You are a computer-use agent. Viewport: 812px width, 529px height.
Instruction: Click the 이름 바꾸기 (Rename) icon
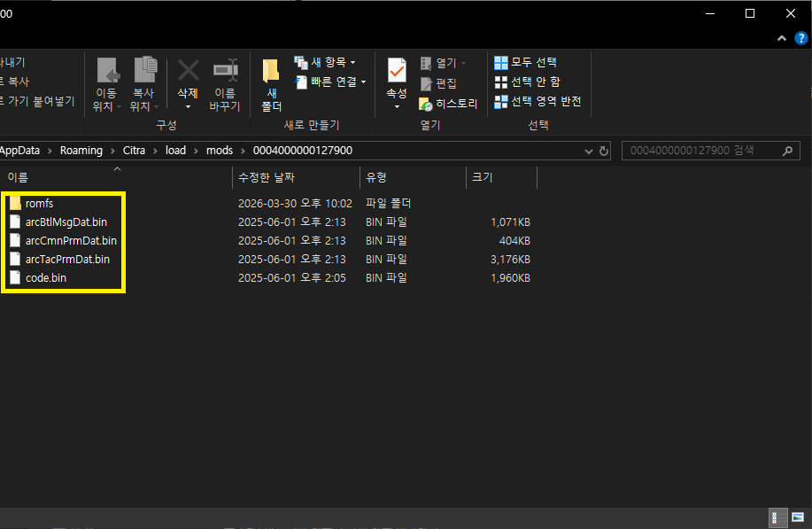(x=225, y=71)
